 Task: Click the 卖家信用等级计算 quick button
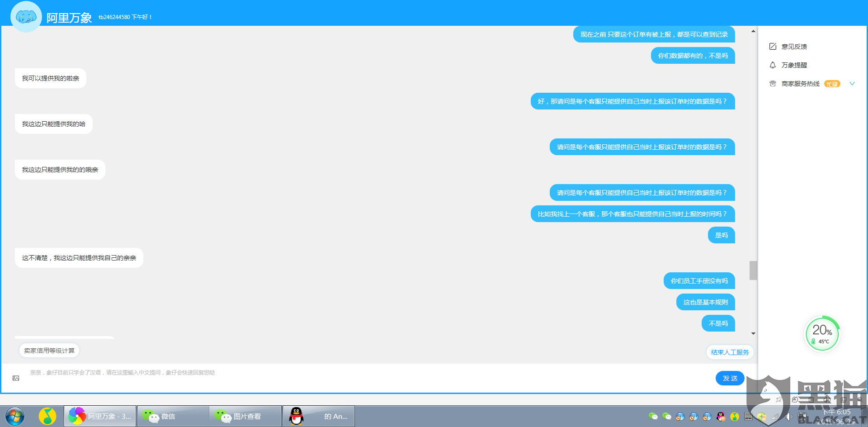(x=49, y=351)
